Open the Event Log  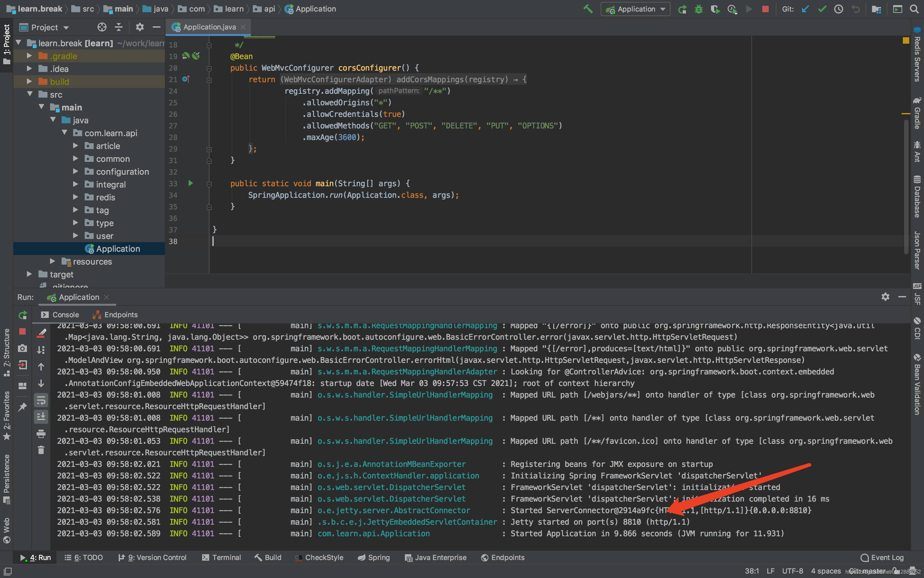coord(882,557)
